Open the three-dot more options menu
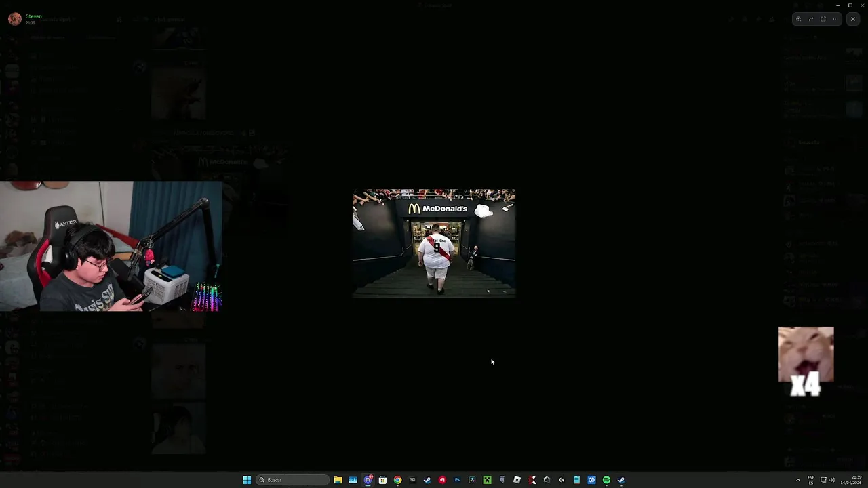Viewport: 868px width, 488px height. point(835,19)
